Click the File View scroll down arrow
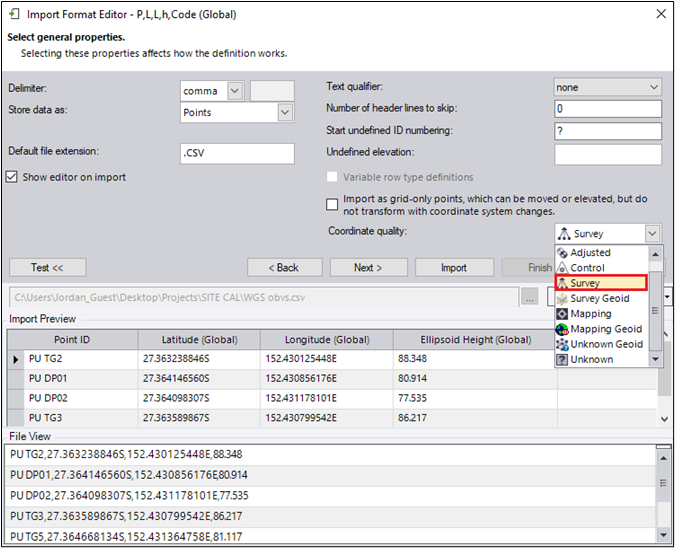The height and width of the screenshot is (548, 675). pyautogui.click(x=663, y=535)
